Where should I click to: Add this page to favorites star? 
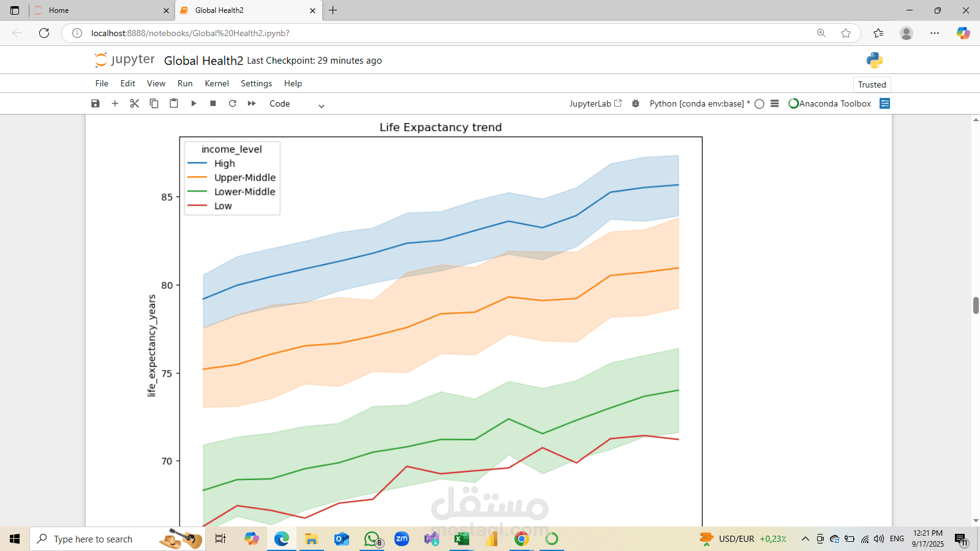[846, 33]
